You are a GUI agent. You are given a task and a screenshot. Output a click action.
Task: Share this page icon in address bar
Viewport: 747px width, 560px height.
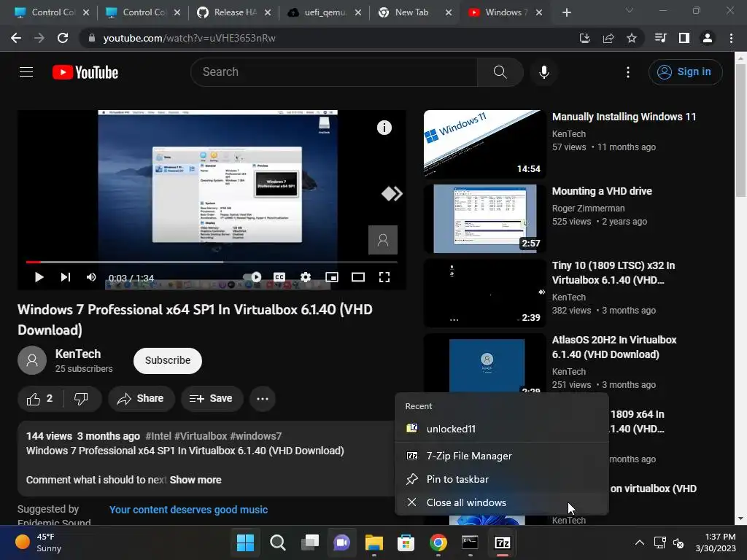click(x=608, y=38)
